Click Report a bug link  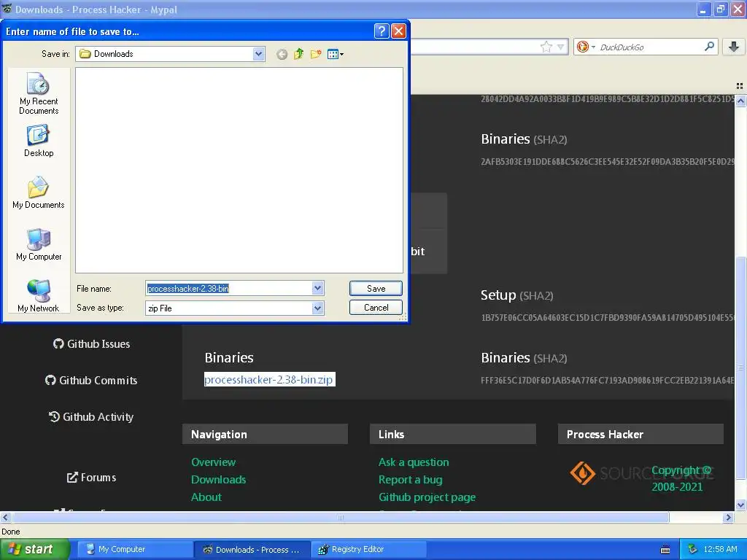click(x=410, y=480)
